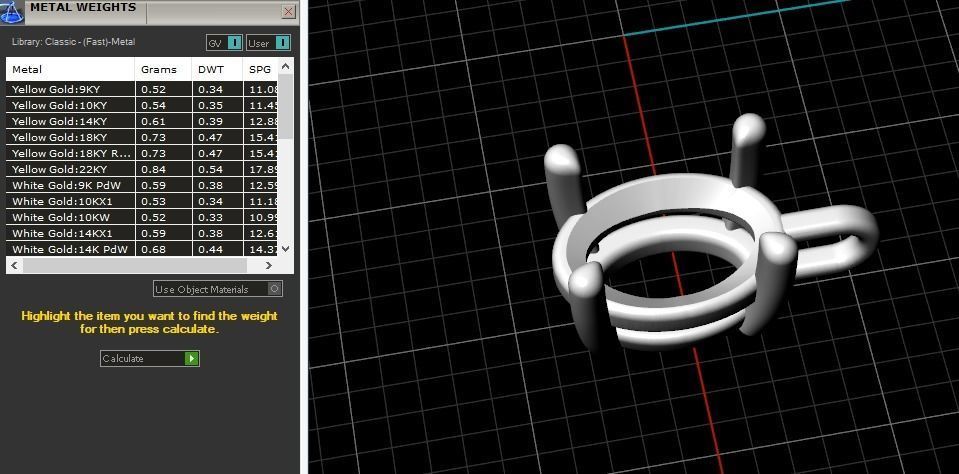Click Library: Classic - (Fast)-Metal label
The width and height of the screenshot is (959, 474).
coord(73,42)
